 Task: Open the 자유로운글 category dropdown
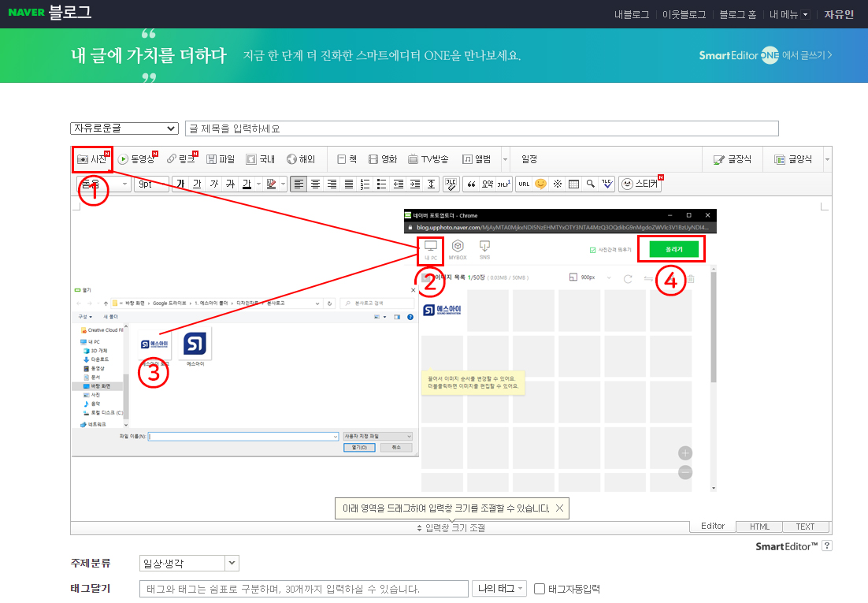point(124,128)
